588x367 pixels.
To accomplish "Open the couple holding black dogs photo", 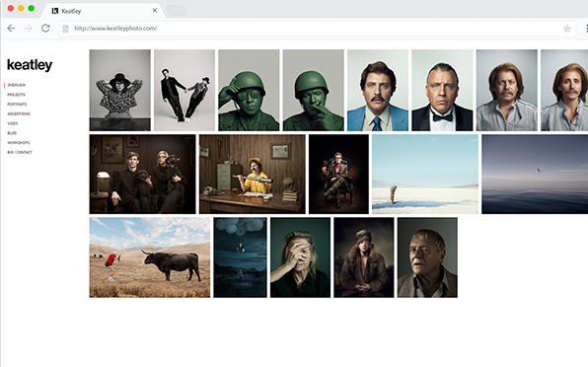I will tap(142, 175).
